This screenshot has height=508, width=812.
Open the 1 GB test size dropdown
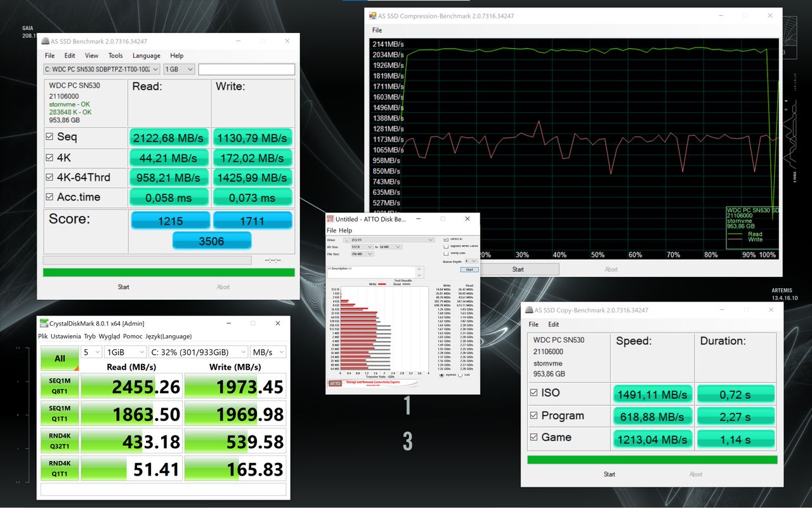coord(179,69)
